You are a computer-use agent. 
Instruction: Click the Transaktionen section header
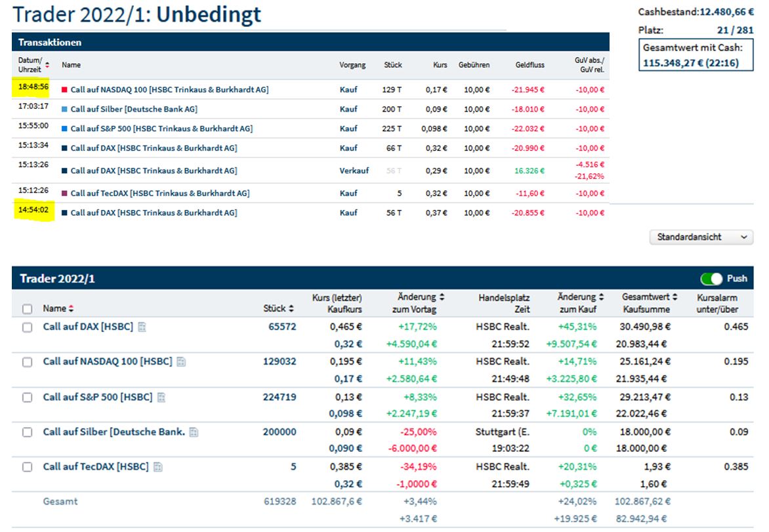point(50,42)
